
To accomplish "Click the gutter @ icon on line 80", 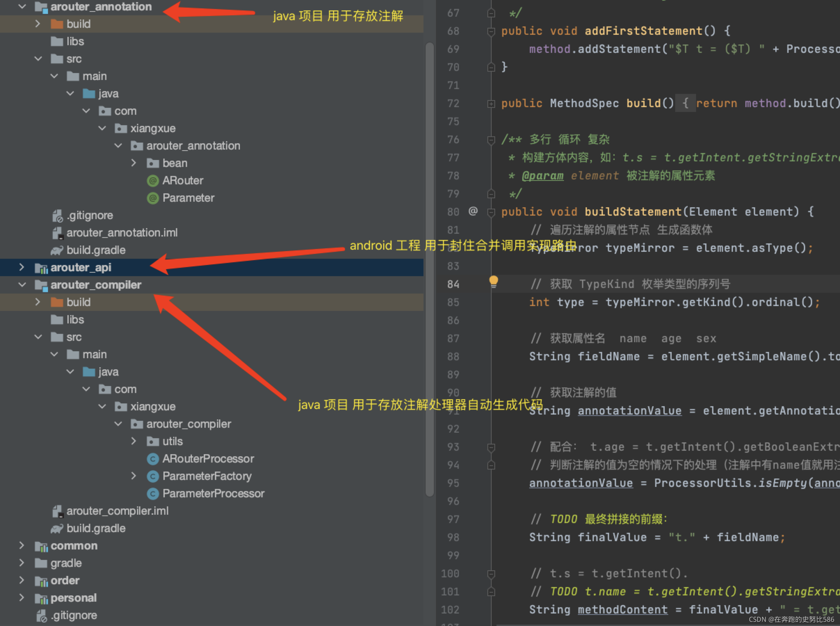I will pos(473,211).
